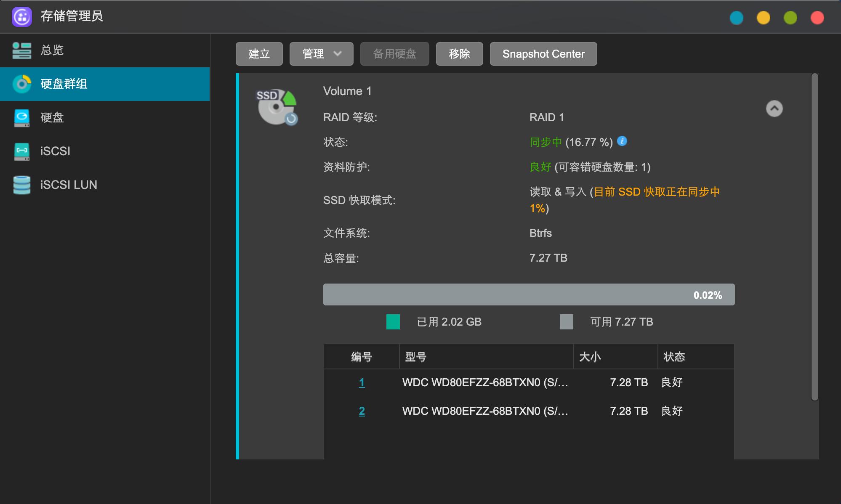Collapse the Volume 1 details panel
Image resolution: width=841 pixels, height=504 pixels.
point(774,109)
